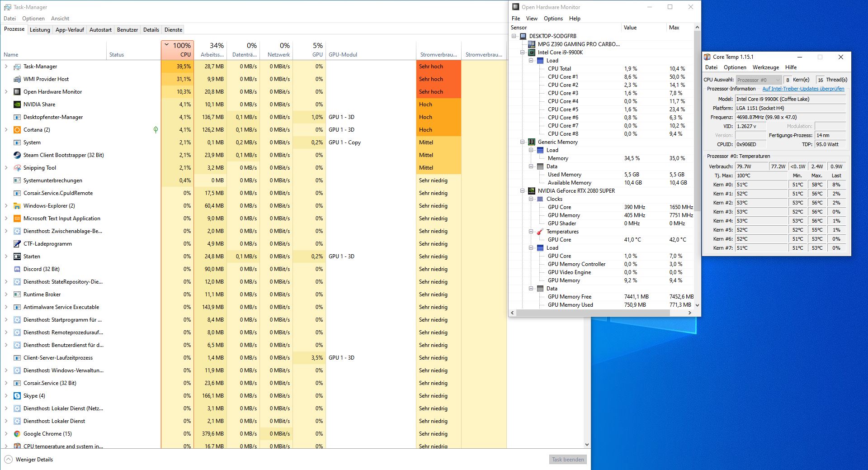This screenshot has width=868, height=470.
Task: Collapse the GPU Clocks tree node
Action: point(531,199)
